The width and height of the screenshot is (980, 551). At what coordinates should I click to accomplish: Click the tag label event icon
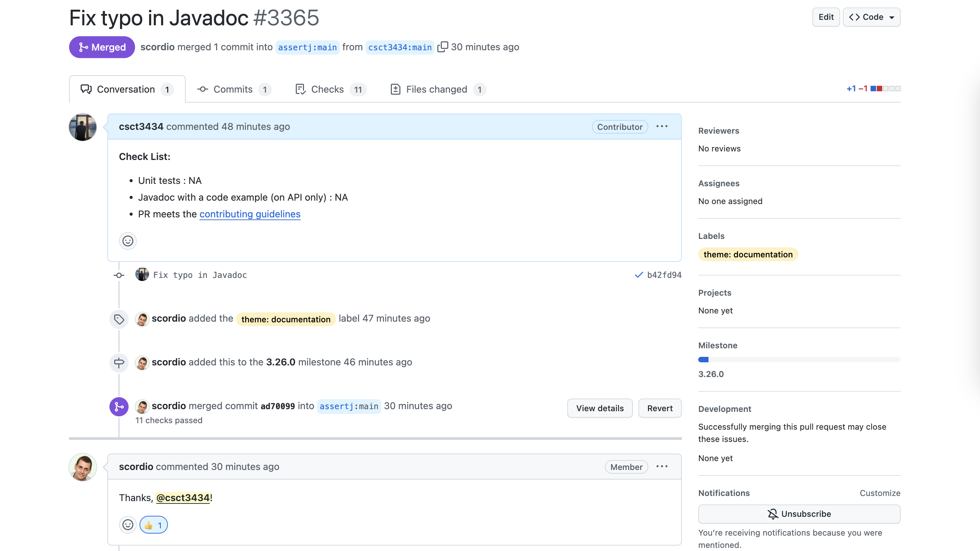(119, 319)
